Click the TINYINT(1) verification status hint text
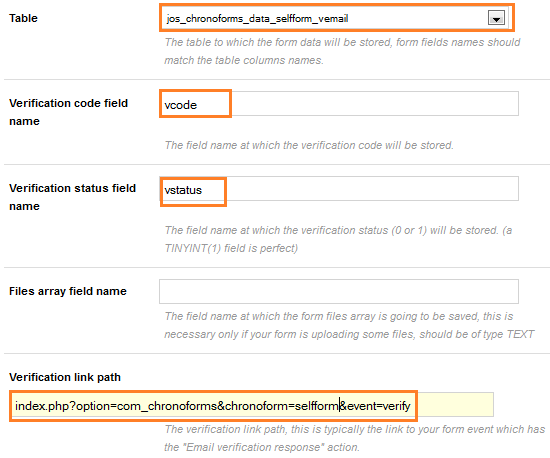 click(338, 239)
